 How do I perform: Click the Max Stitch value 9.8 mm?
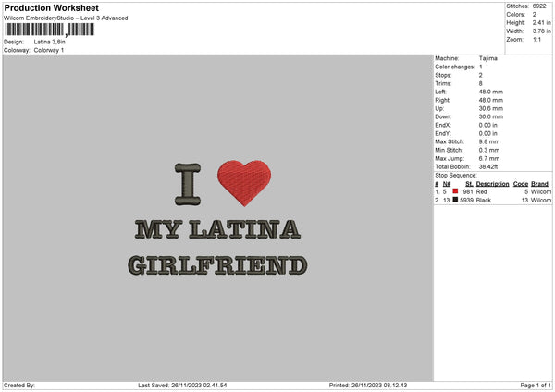pos(489,141)
